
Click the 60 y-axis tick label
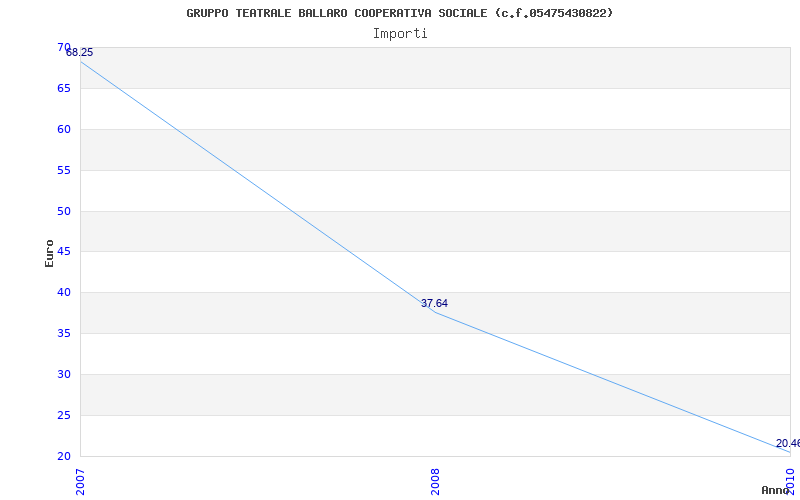(x=64, y=129)
